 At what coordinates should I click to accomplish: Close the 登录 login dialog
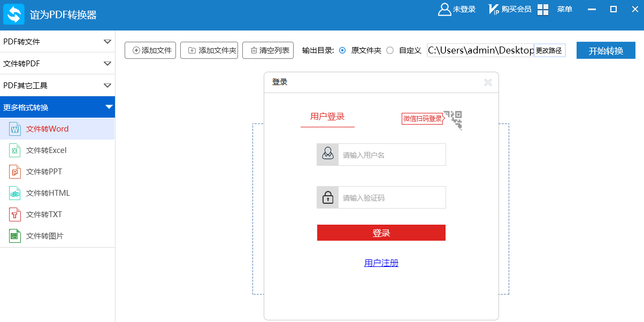[x=488, y=82]
